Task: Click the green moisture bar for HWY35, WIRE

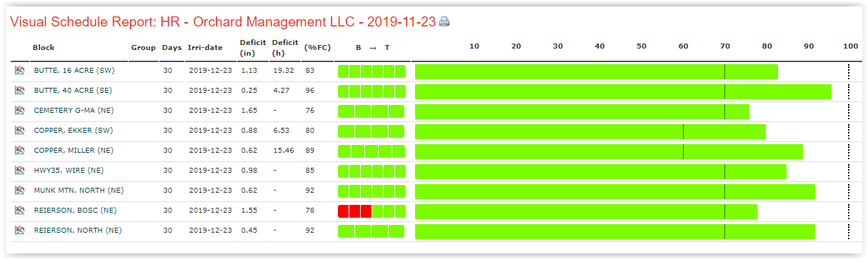Action: click(601, 171)
